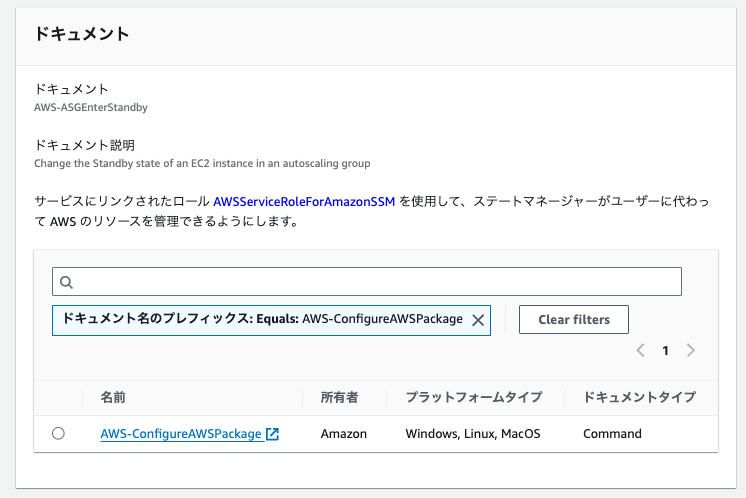This screenshot has width=746, height=498.
Task: Click the Amazon owner cell
Action: point(344,434)
